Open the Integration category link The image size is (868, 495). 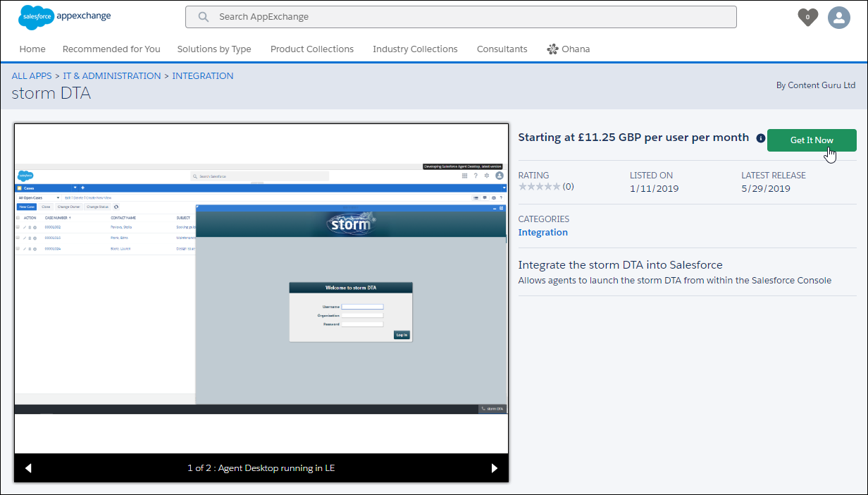coord(542,233)
